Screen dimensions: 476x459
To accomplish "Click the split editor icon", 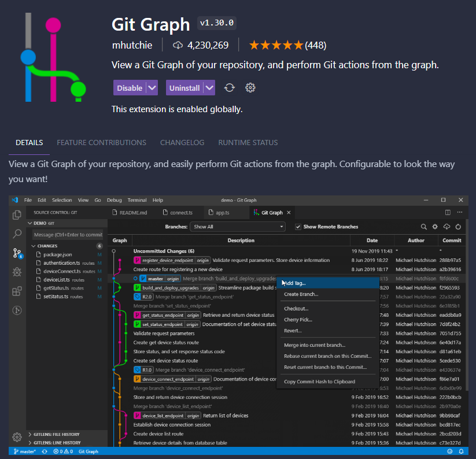I will (x=448, y=212).
